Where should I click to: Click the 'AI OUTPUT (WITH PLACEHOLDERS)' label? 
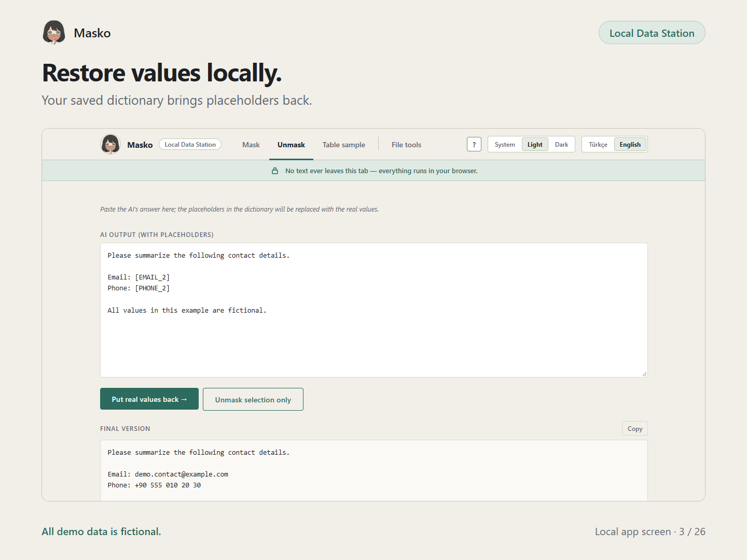click(x=157, y=235)
